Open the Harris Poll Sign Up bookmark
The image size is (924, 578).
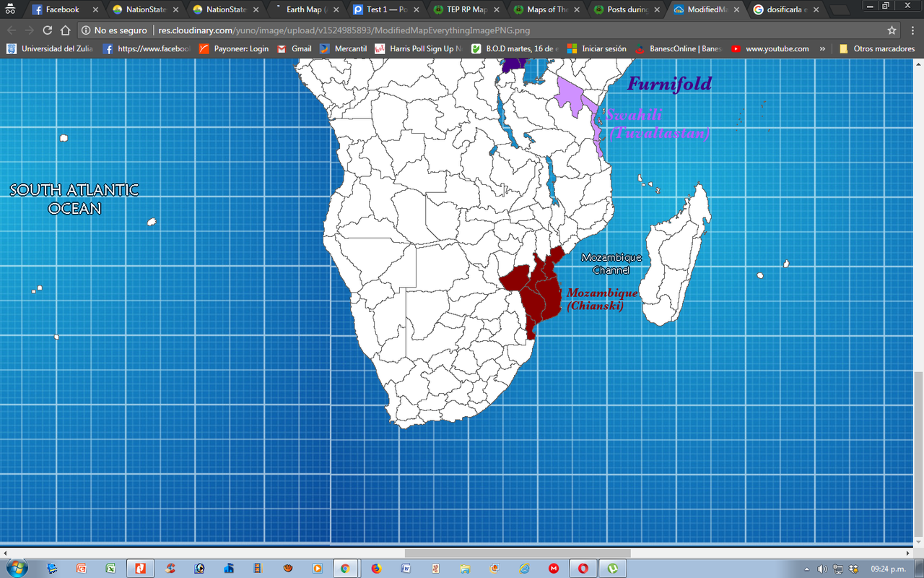click(x=418, y=49)
